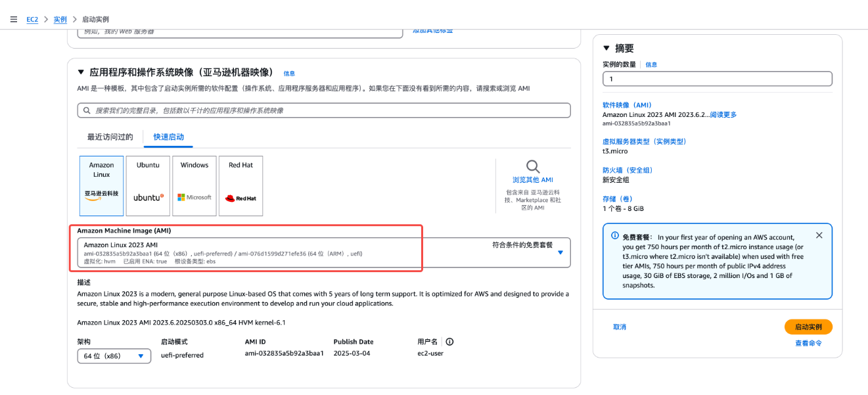Image resolution: width=868 pixels, height=395 pixels.
Task: Open 信息 link next to 实例的数量
Action: coord(651,64)
